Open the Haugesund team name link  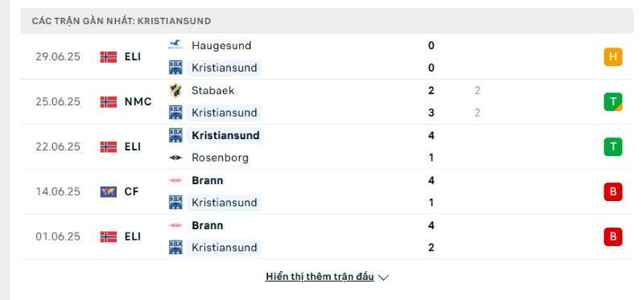(x=221, y=45)
